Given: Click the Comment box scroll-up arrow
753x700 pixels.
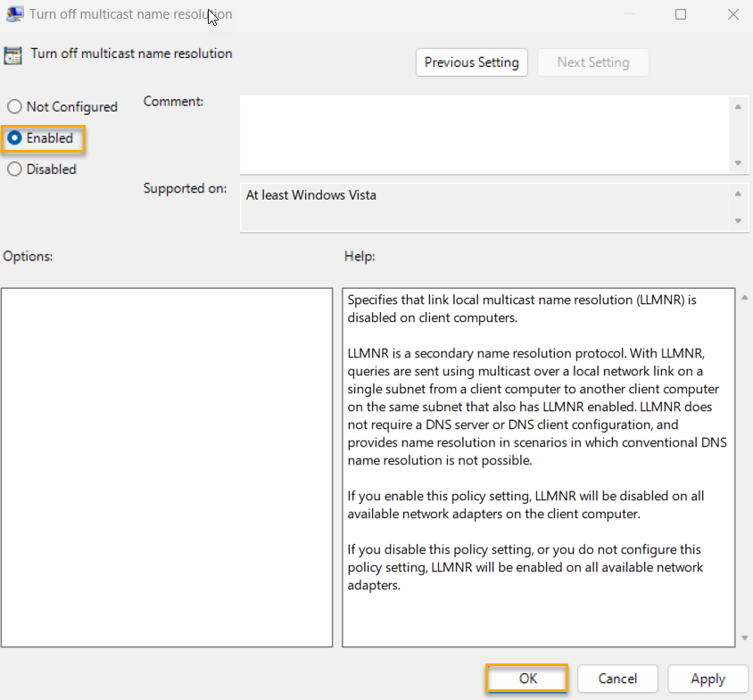Looking at the screenshot, I should pos(739,105).
